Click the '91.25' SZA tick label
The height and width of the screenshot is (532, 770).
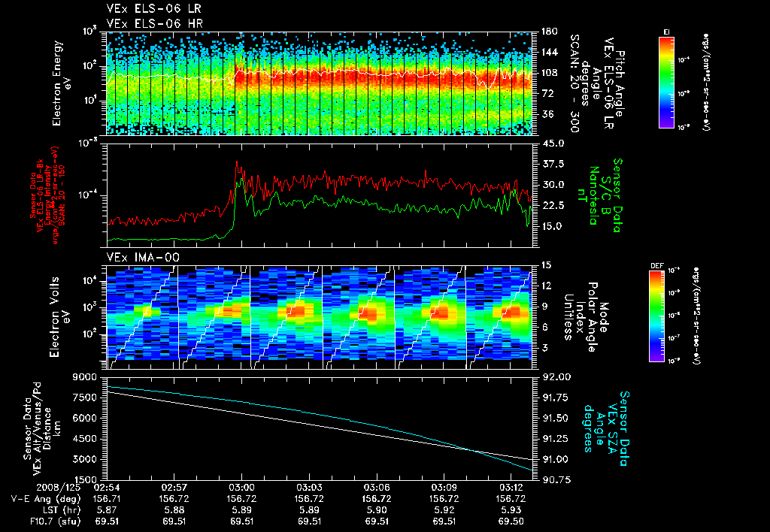pyautogui.click(x=556, y=440)
